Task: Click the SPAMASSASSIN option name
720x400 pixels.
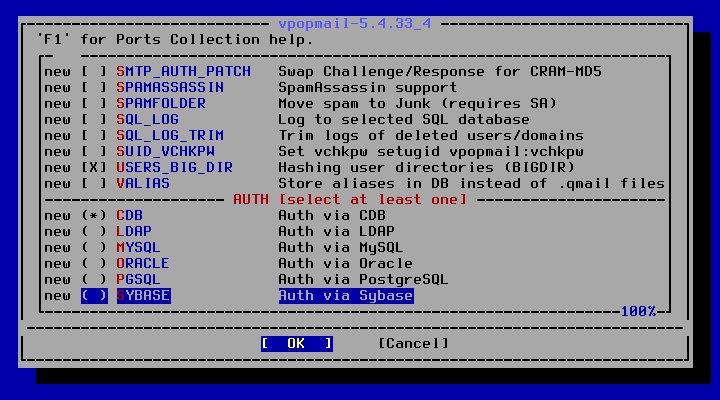Action: 170,88
